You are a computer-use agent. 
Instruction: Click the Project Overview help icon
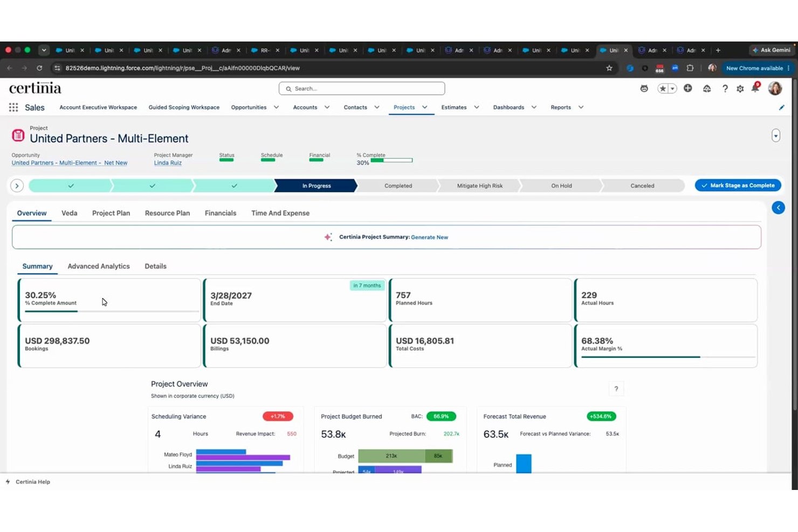[616, 389]
